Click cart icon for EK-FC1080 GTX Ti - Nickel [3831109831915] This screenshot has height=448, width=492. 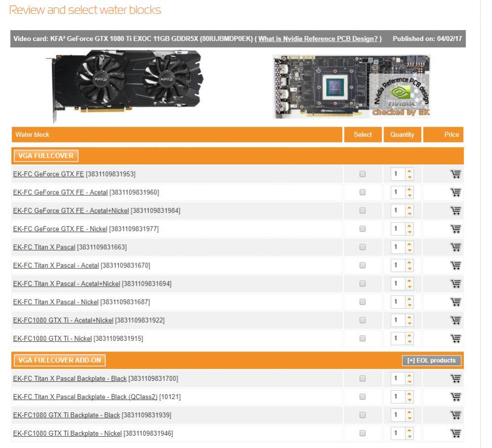tap(455, 338)
